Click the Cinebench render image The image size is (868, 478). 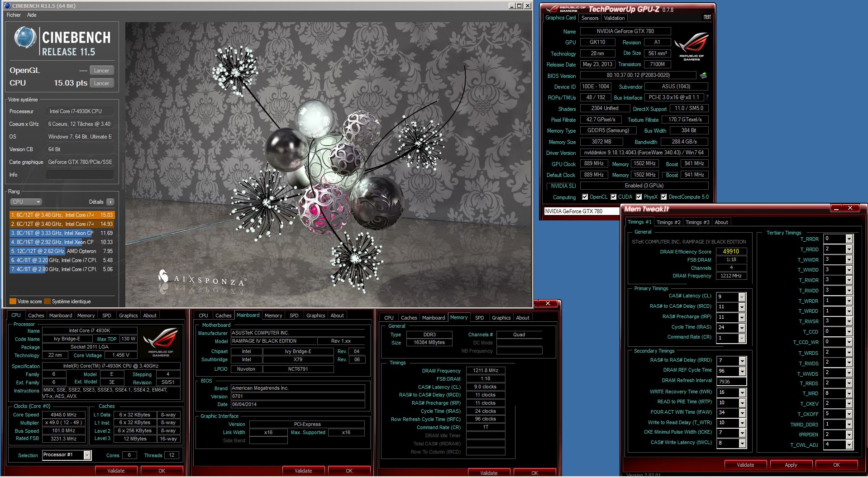tap(328, 165)
